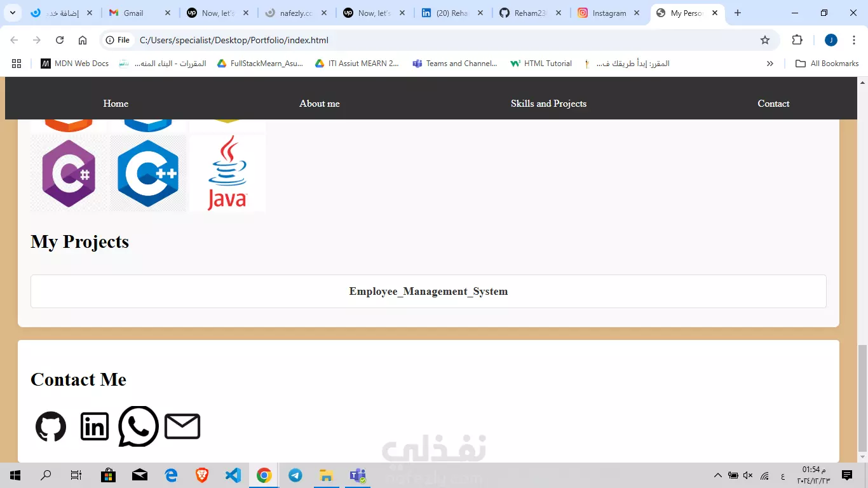
Task: Open the browser Home page button
Action: coord(83,40)
